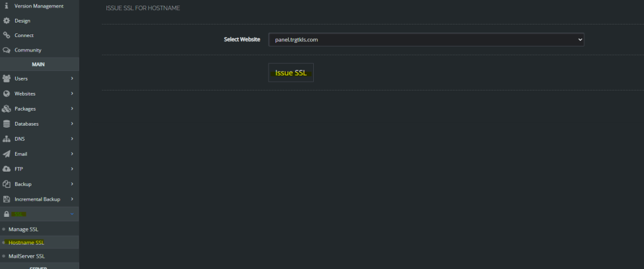Open the Manage SSL page

23,229
